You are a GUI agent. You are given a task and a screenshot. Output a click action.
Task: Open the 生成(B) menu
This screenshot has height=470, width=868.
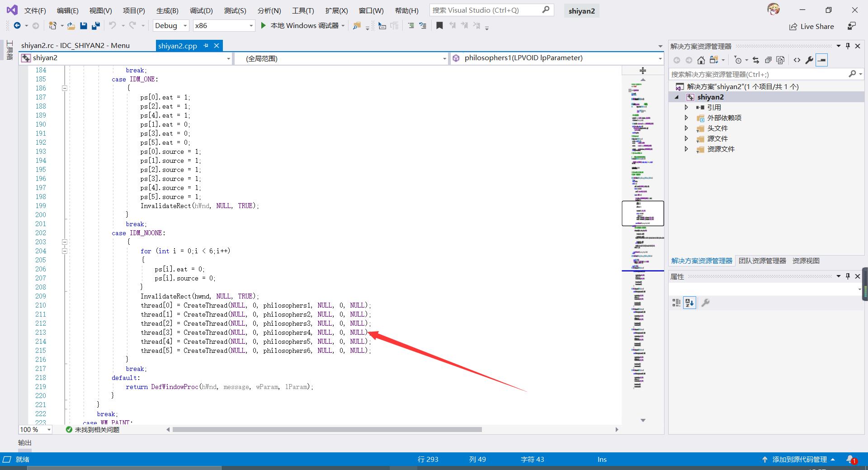167,10
